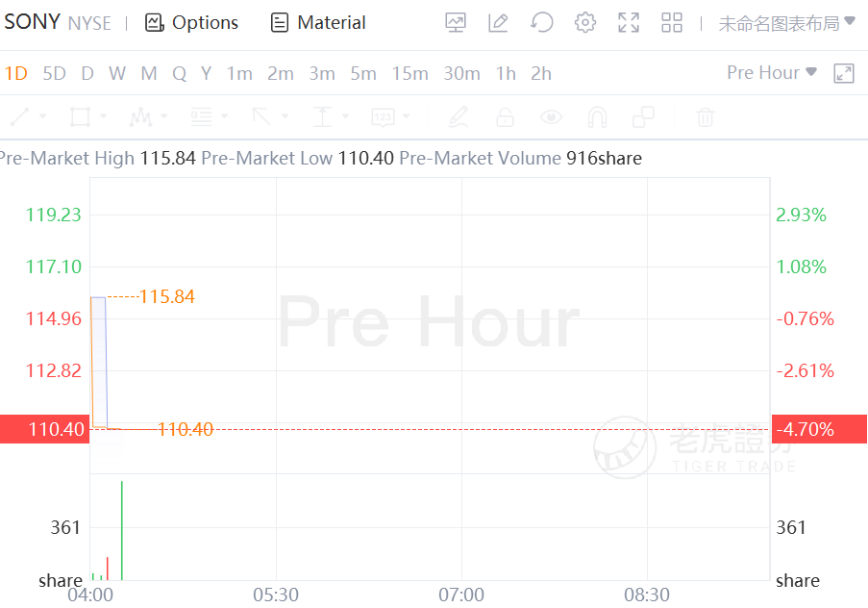The width and height of the screenshot is (868, 608).
Task: Click the SONY ticker symbol
Action: point(33,21)
